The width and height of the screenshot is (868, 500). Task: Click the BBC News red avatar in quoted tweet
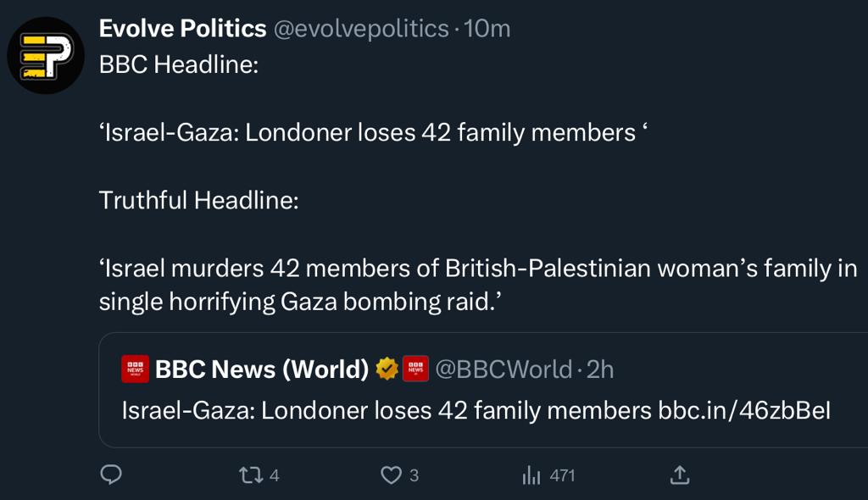(x=136, y=369)
